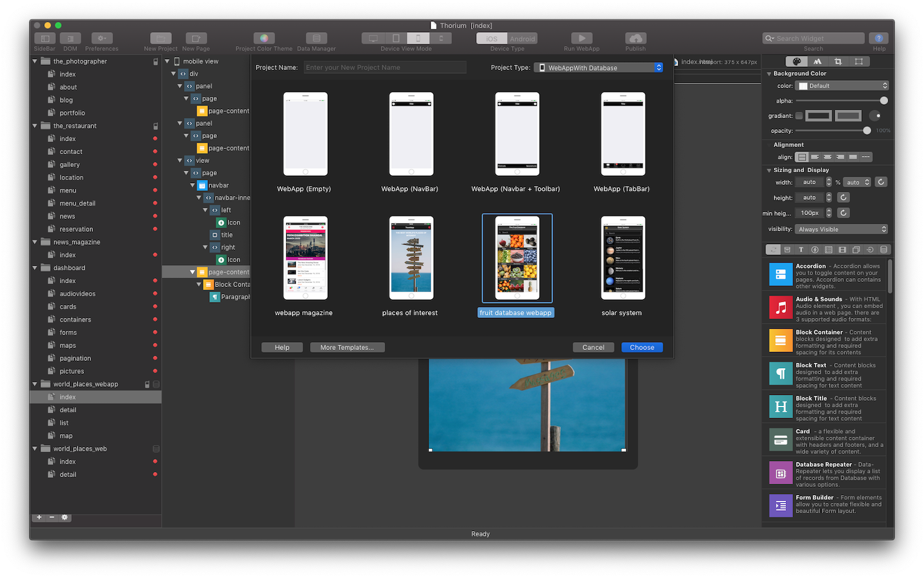
Task: Select the database widgets category icon
Action: click(884, 250)
